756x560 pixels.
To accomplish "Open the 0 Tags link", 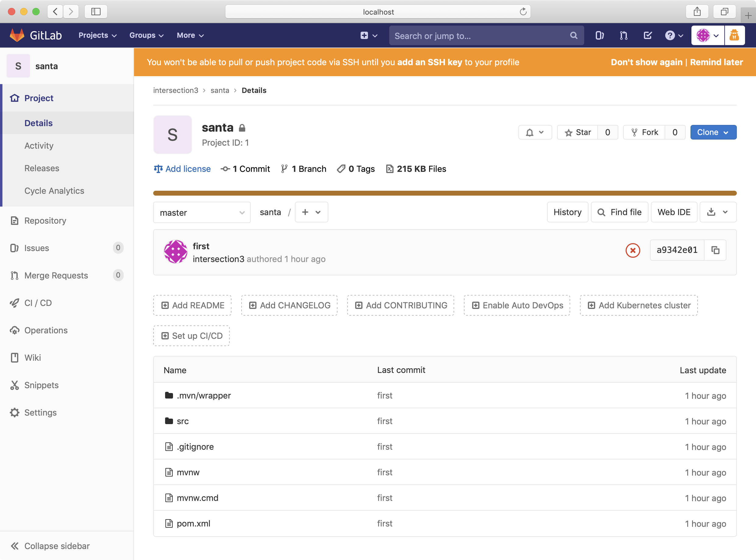I will (x=355, y=169).
